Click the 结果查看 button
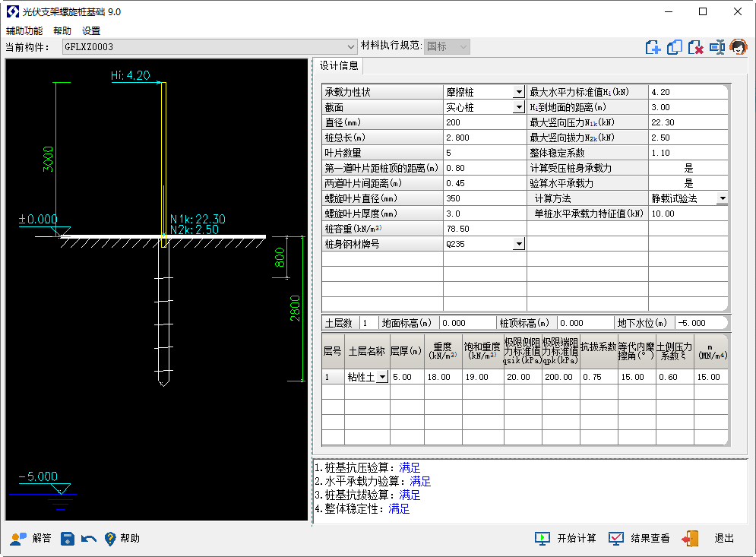 639,539
